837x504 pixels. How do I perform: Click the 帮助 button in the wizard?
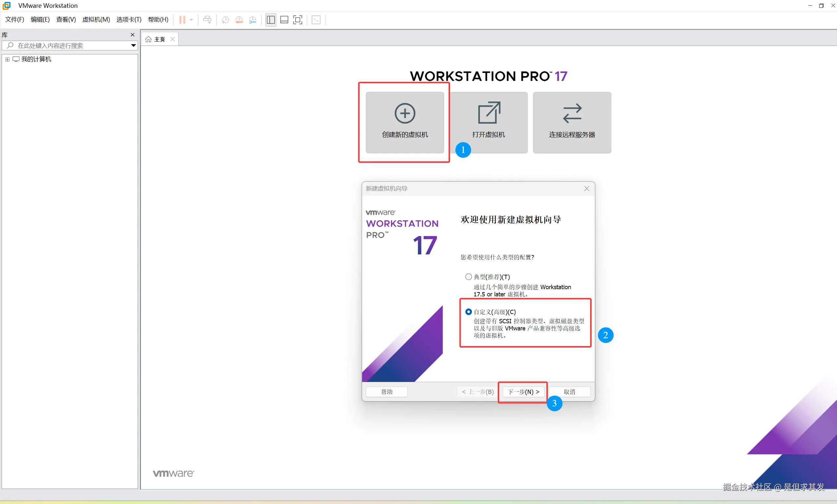[x=386, y=392]
